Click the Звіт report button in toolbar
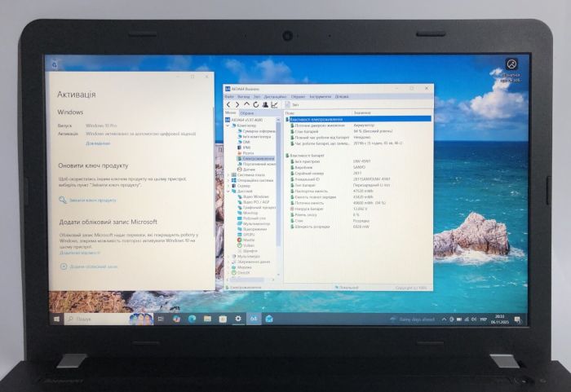 point(292,105)
